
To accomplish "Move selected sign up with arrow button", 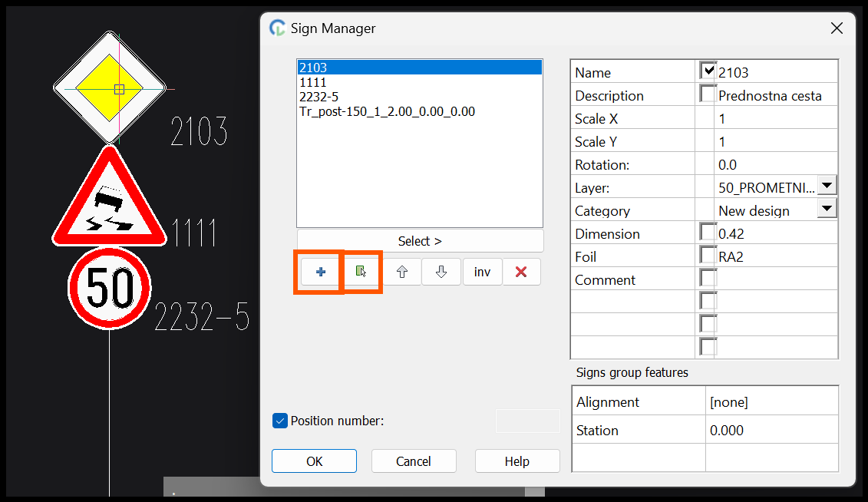I will (401, 272).
